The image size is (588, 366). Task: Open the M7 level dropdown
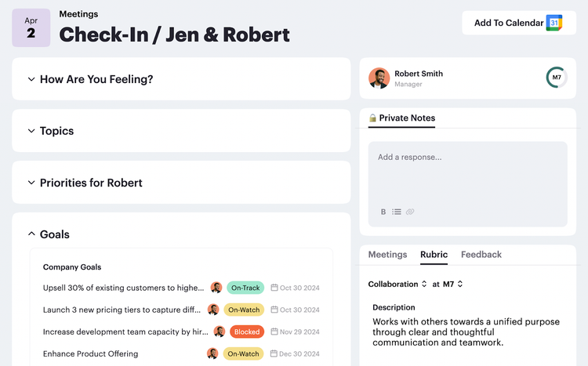coord(452,284)
